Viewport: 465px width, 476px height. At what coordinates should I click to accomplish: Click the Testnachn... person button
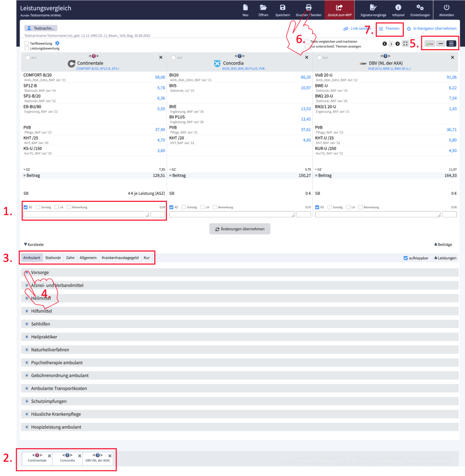[41, 28]
